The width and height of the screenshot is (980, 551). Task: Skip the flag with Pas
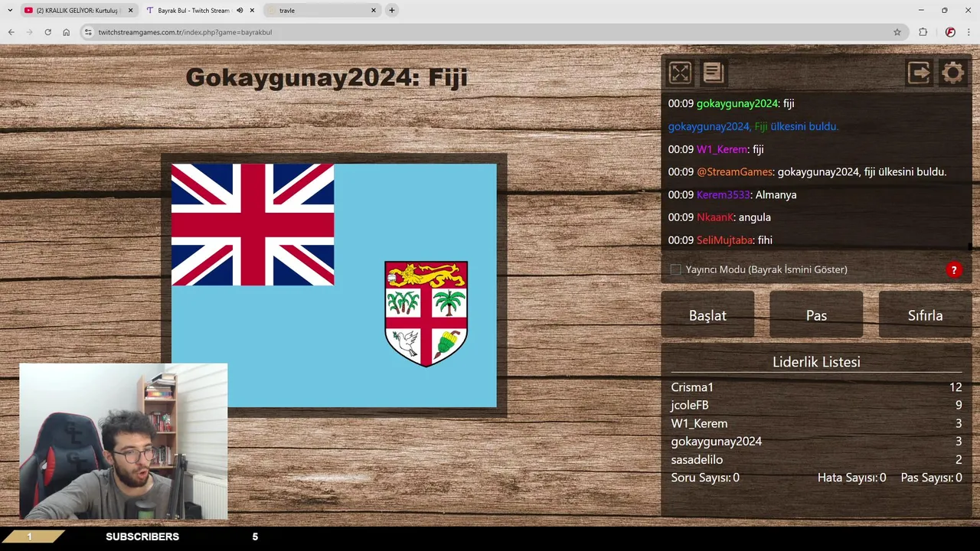point(816,315)
